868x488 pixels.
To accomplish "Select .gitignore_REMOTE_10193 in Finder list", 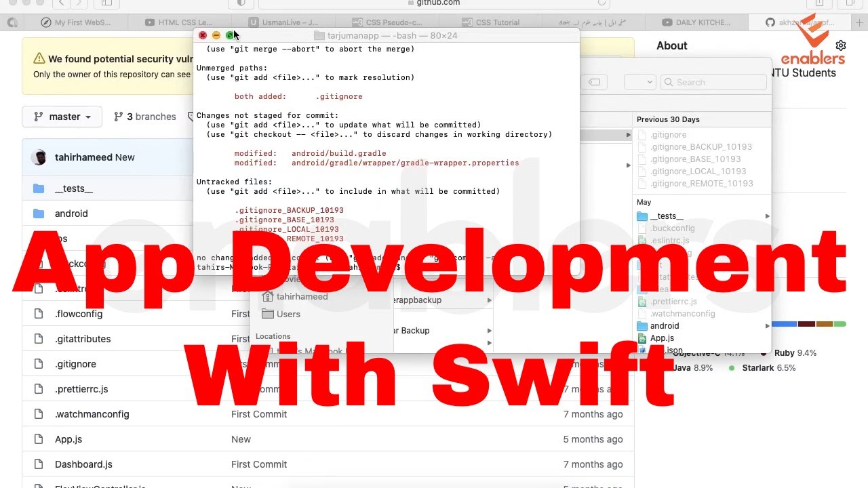I will point(701,184).
